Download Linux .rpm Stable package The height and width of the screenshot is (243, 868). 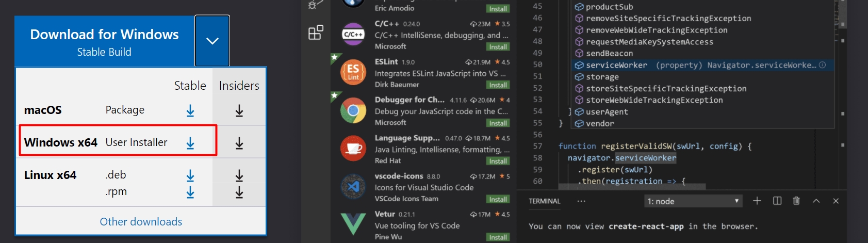tap(190, 192)
